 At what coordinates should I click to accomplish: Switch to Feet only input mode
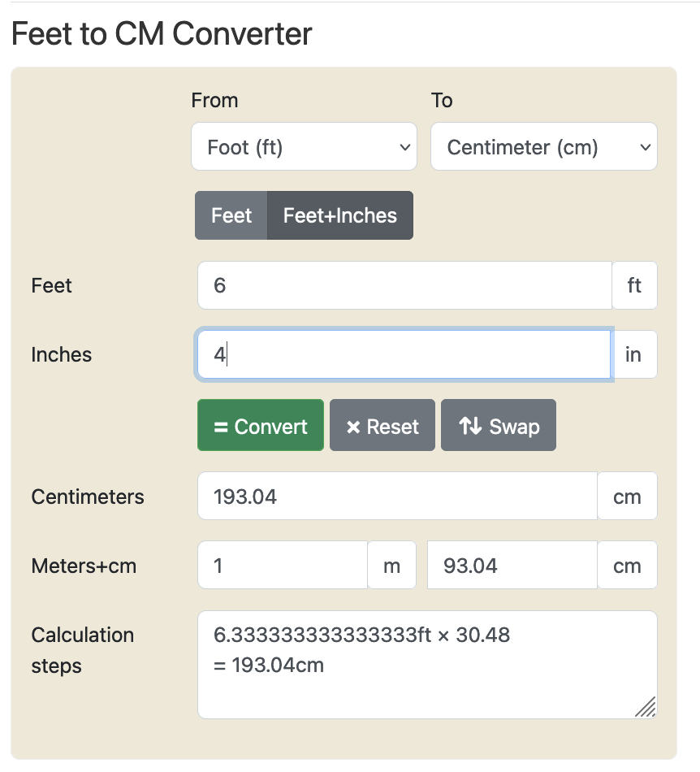tap(231, 216)
